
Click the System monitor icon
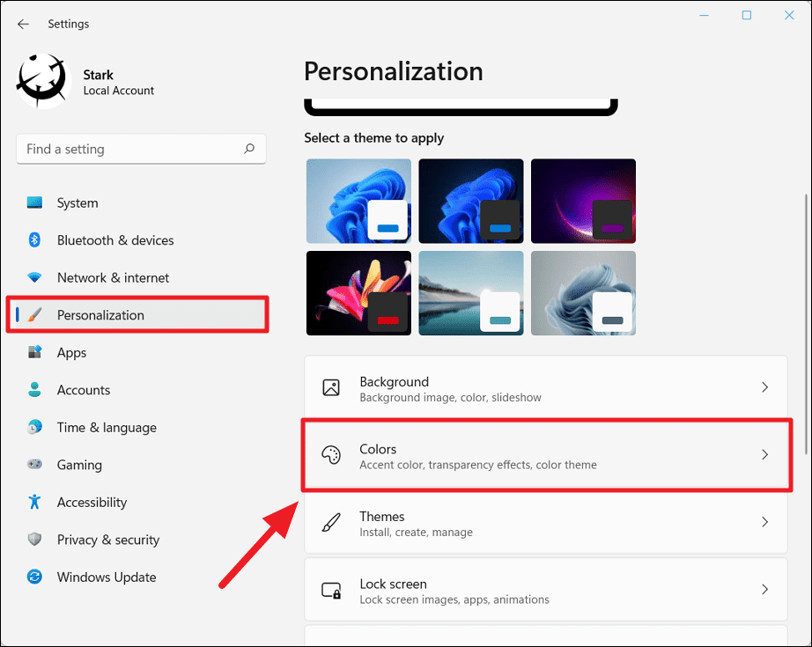[34, 202]
